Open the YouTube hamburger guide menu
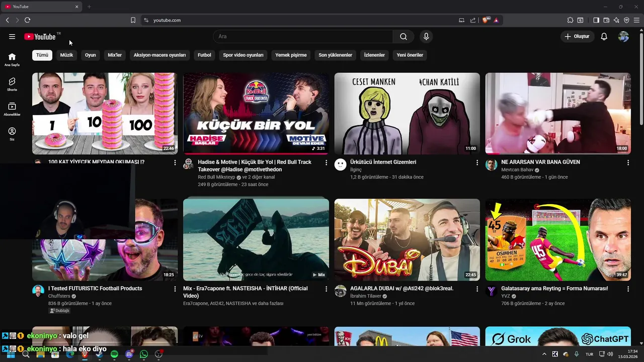The image size is (644, 362). click(12, 36)
